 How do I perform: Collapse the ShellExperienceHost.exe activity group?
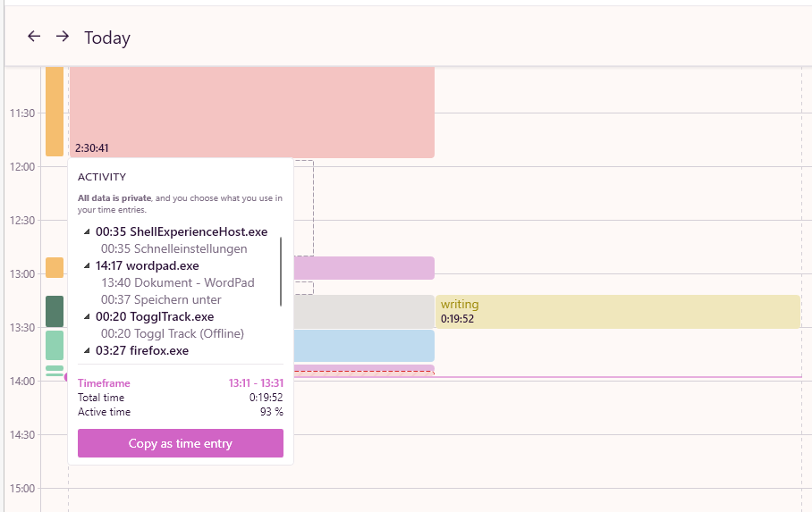point(88,232)
